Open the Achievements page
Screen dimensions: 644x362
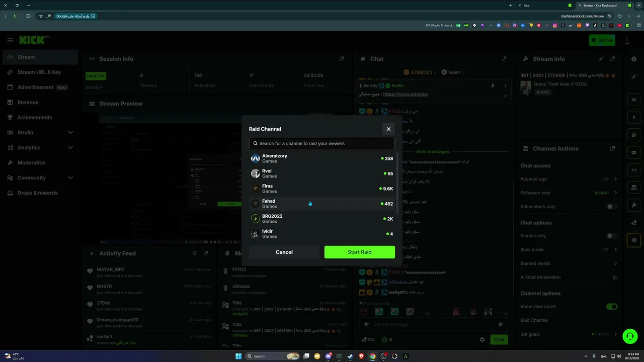(40, 117)
